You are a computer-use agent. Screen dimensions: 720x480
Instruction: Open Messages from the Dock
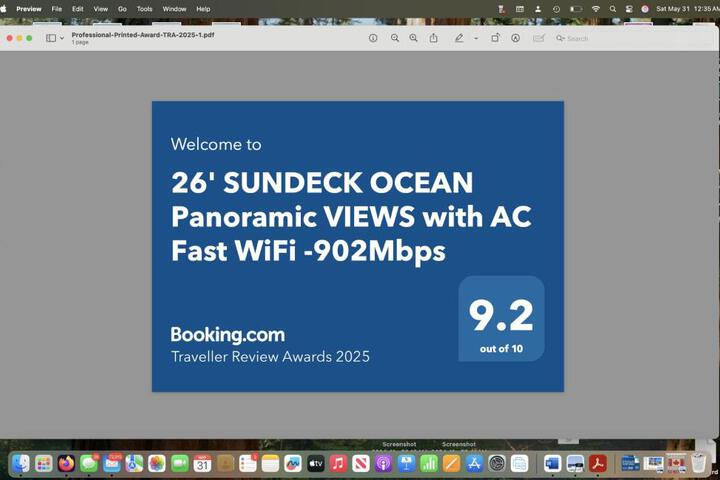click(x=89, y=463)
